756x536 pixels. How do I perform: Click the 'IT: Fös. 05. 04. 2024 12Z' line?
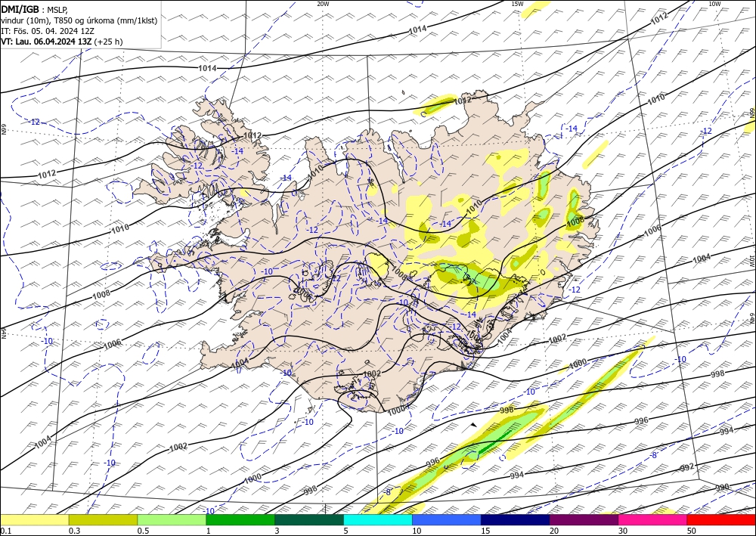47,31
